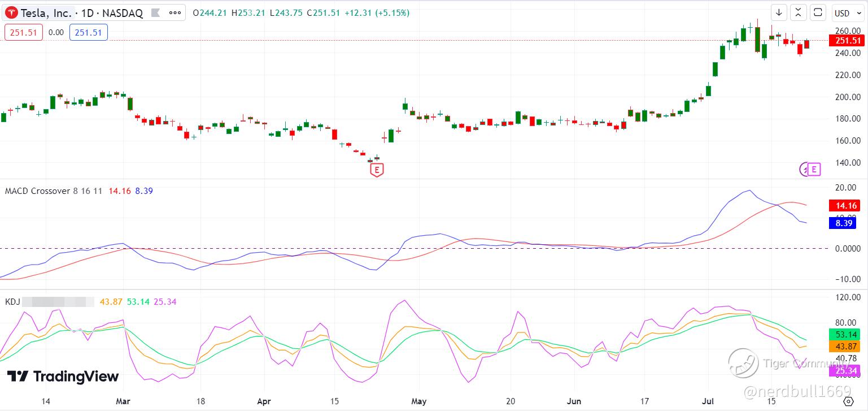
Task: Click the blue MACD value 8.39 in legend
Action: [x=144, y=191]
